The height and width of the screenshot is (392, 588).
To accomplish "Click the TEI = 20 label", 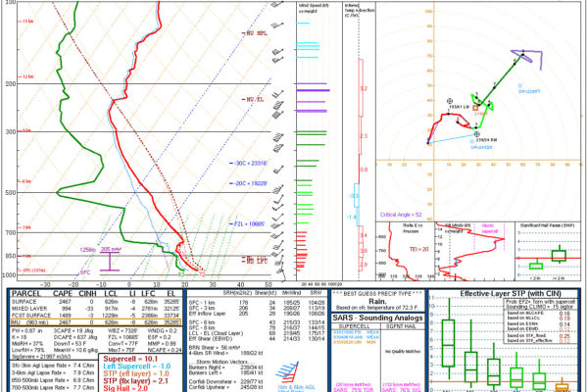I will pyautogui.click(x=418, y=249).
